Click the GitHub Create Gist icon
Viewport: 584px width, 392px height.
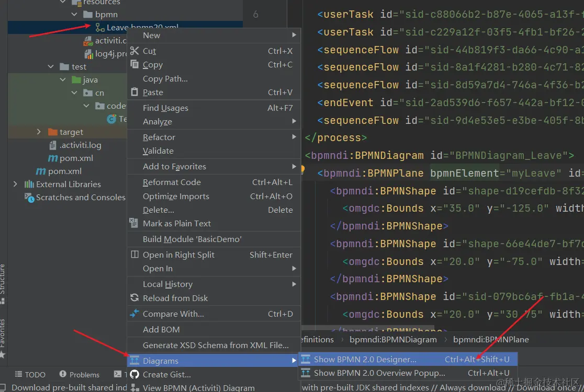134,374
